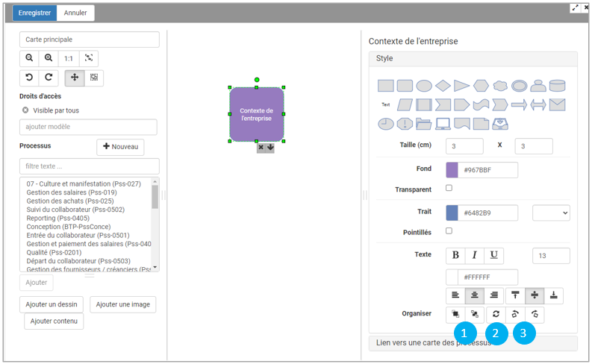Image resolution: width=592 pixels, height=364 pixels.
Task: Click the Enregistrer button
Action: click(x=34, y=13)
